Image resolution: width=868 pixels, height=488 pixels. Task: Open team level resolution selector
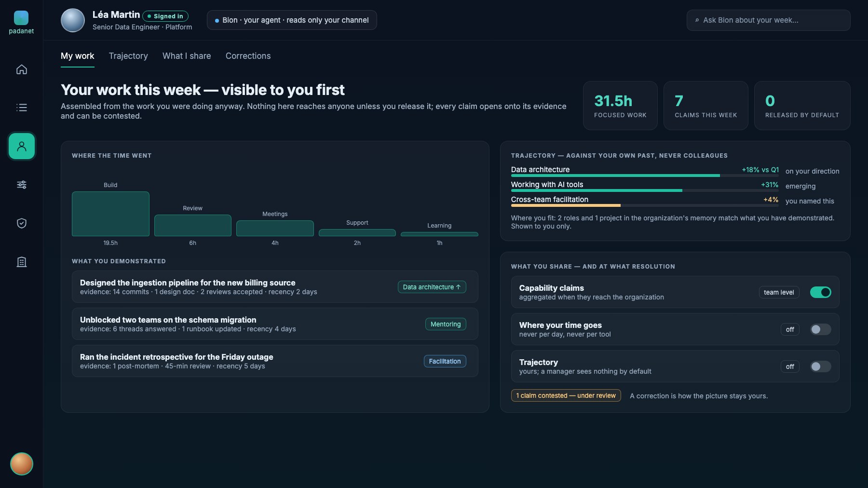click(x=779, y=292)
